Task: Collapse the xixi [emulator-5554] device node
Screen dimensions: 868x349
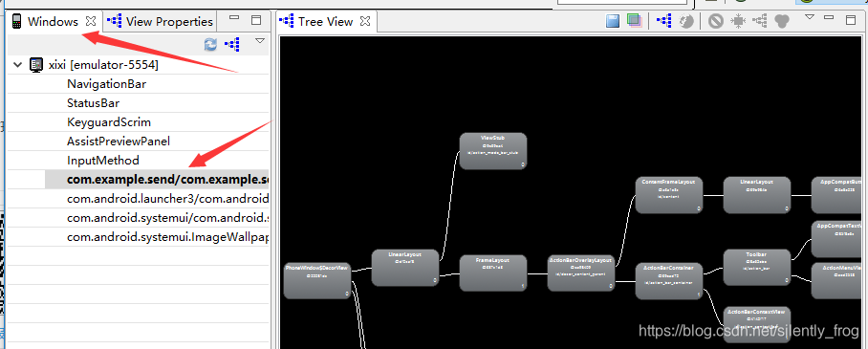Action: pos(18,65)
